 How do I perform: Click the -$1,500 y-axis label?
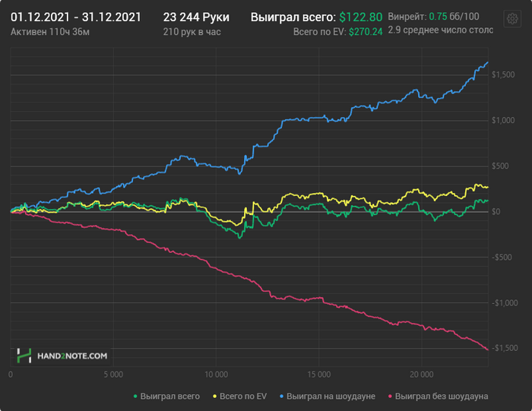coord(505,348)
